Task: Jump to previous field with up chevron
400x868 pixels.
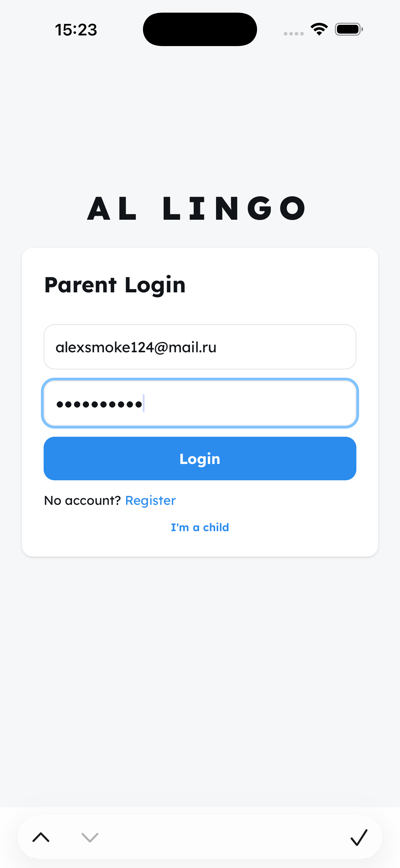Action: (41, 837)
